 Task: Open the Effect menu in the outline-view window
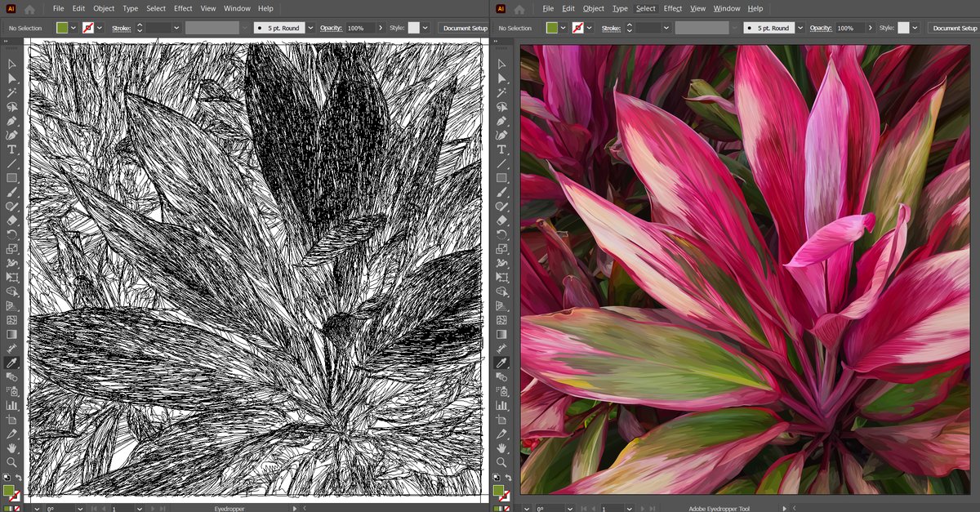point(183,8)
